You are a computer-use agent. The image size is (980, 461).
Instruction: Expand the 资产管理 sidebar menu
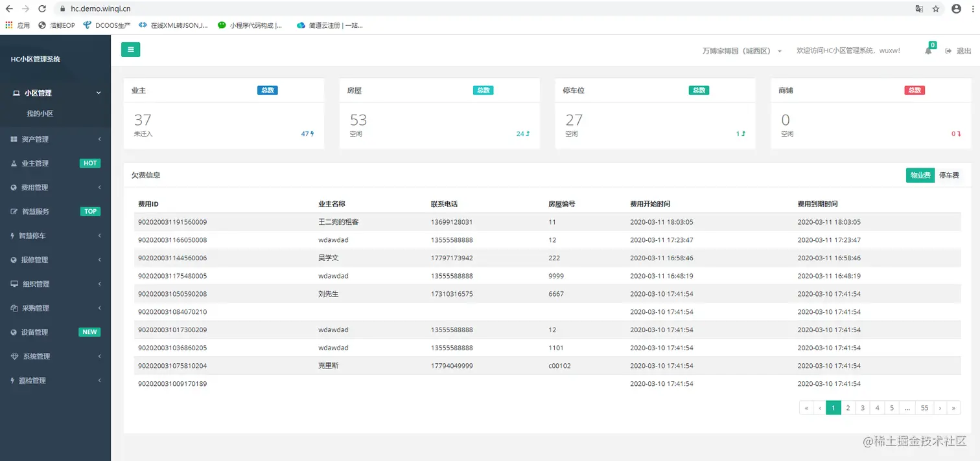coord(55,139)
